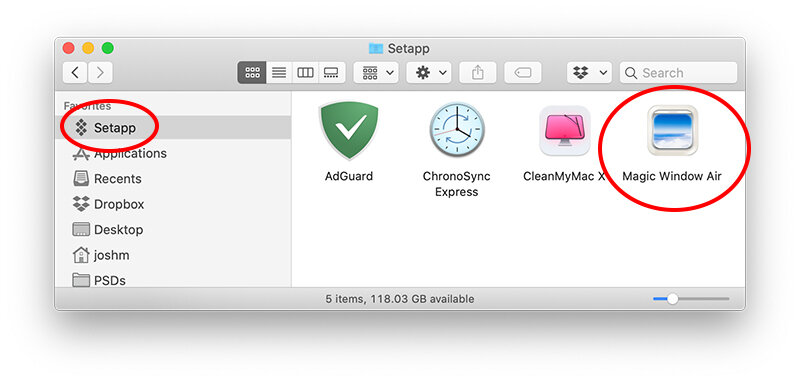The height and width of the screenshot is (383, 800).
Task: Open the PSDs folder in sidebar
Action: tap(173, 279)
